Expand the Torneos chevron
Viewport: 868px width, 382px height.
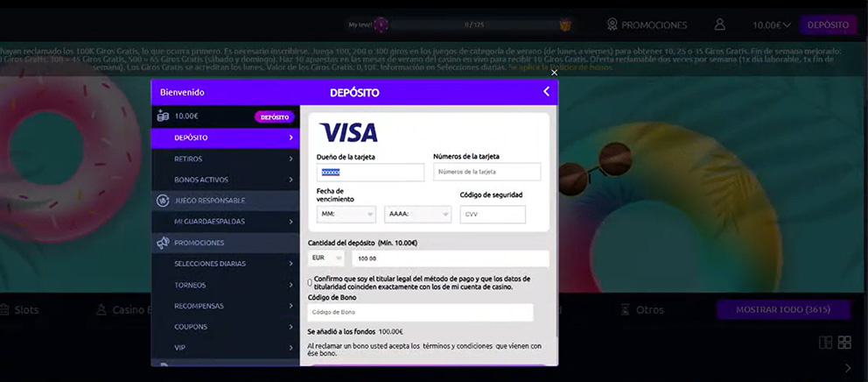click(290, 285)
